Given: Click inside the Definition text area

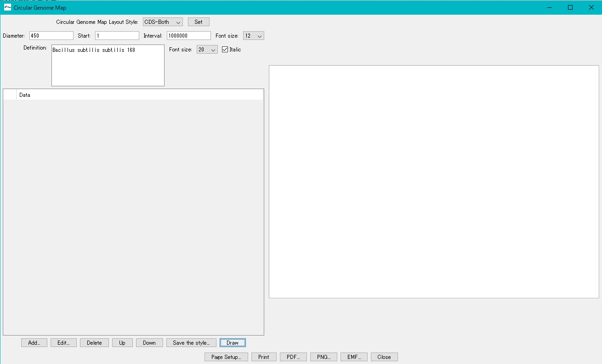Looking at the screenshot, I should coord(108,65).
